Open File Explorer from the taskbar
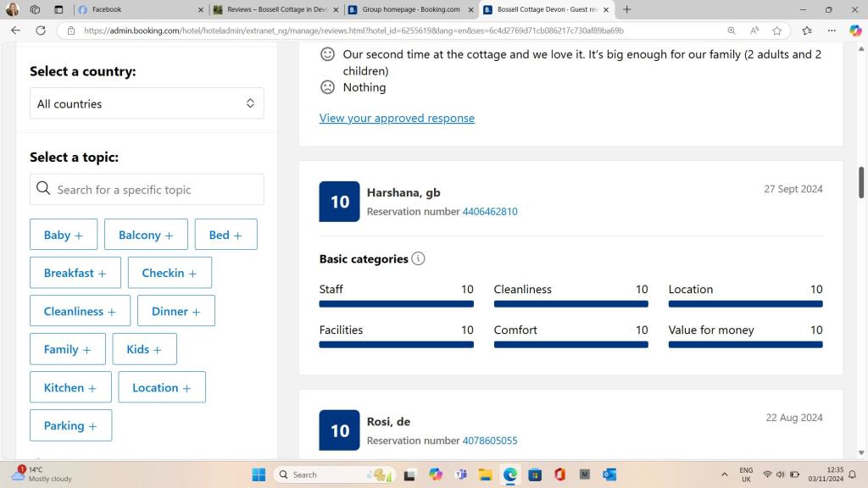Image resolution: width=868 pixels, height=488 pixels. (485, 474)
